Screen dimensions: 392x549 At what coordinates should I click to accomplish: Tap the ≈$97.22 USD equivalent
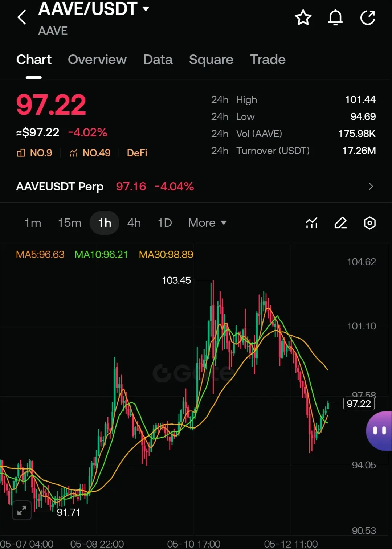pyautogui.click(x=38, y=132)
